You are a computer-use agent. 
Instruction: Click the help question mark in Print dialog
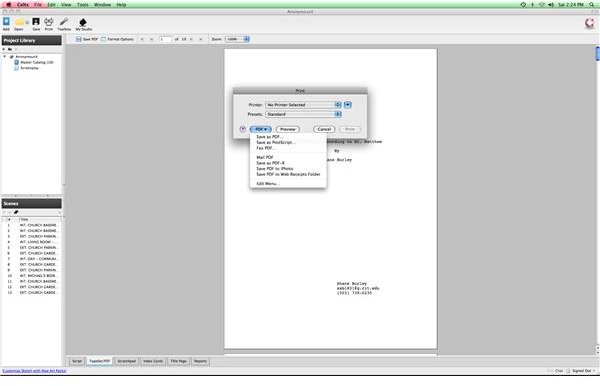pyautogui.click(x=242, y=129)
